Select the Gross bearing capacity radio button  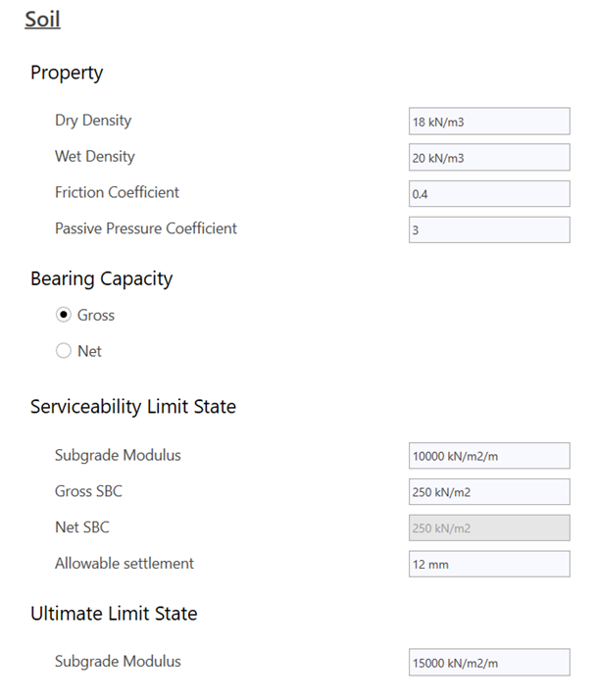[64, 316]
